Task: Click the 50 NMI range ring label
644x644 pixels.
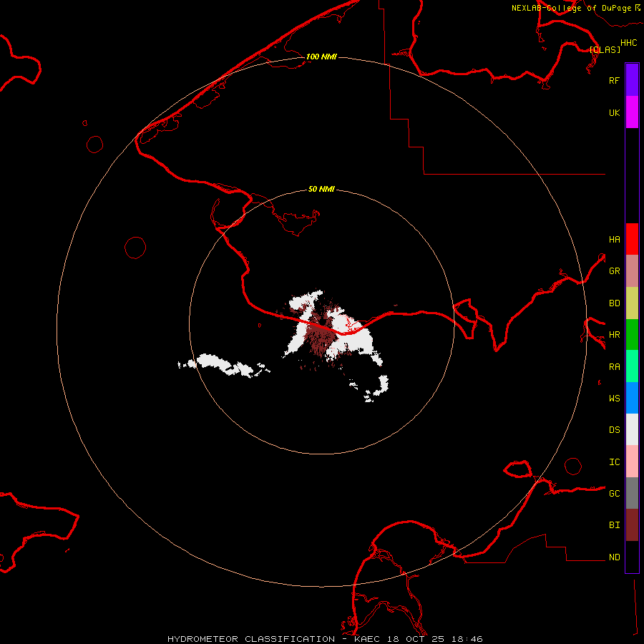Action: (321, 190)
